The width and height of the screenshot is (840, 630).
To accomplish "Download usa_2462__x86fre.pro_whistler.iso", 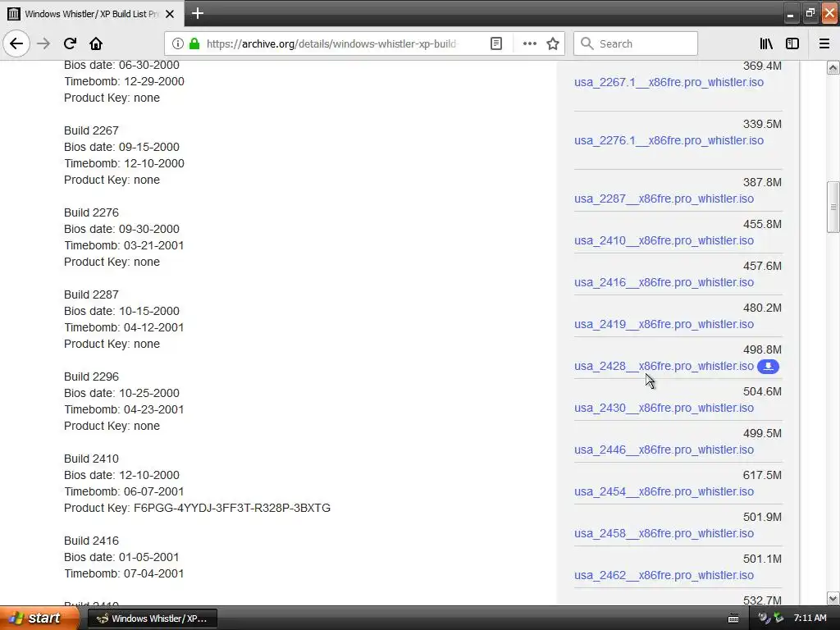I will tap(664, 575).
